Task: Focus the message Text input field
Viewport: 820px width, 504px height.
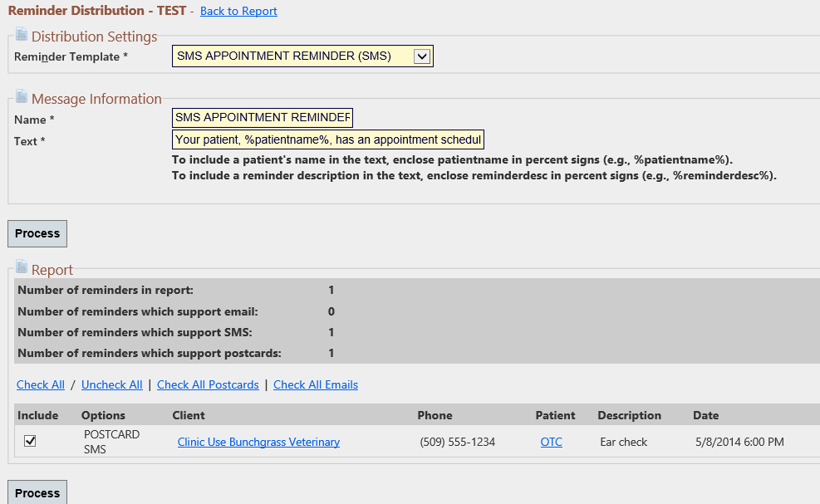Action: [x=328, y=139]
